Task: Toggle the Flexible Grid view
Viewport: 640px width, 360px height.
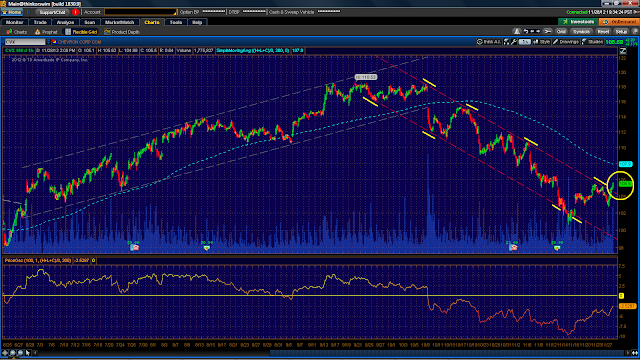Action: tap(81, 32)
